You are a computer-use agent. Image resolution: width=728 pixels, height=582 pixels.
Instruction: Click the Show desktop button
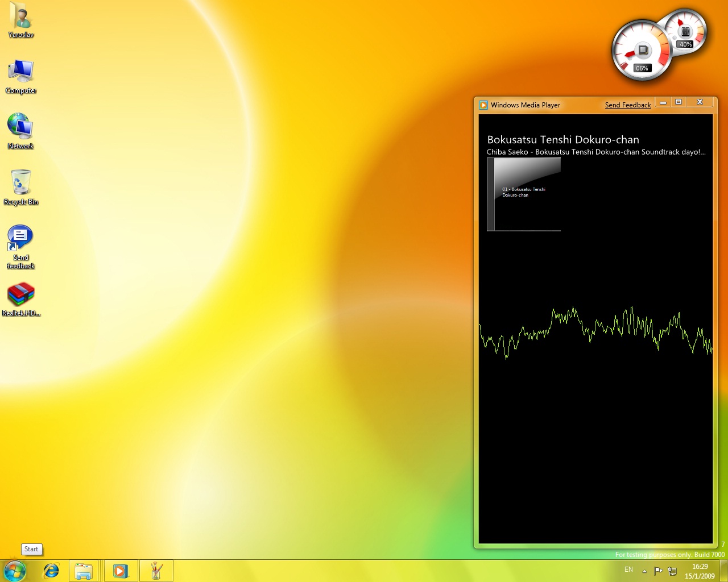point(724,571)
